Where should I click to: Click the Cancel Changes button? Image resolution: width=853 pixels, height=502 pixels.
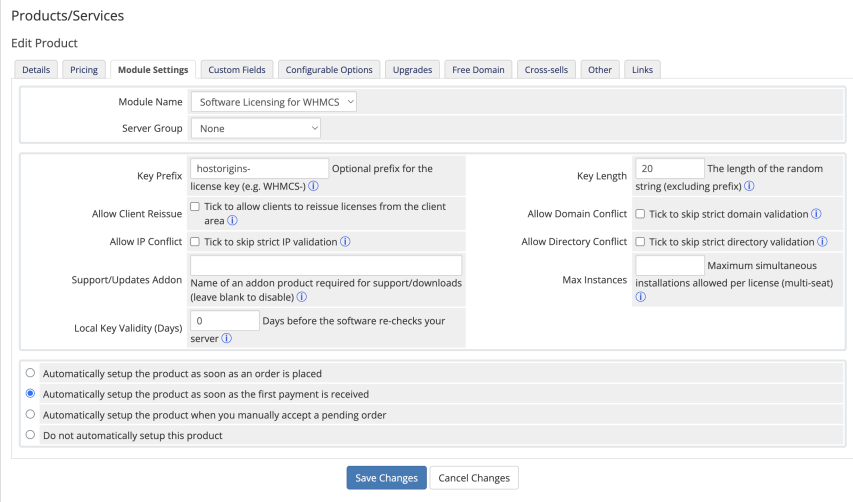click(474, 478)
